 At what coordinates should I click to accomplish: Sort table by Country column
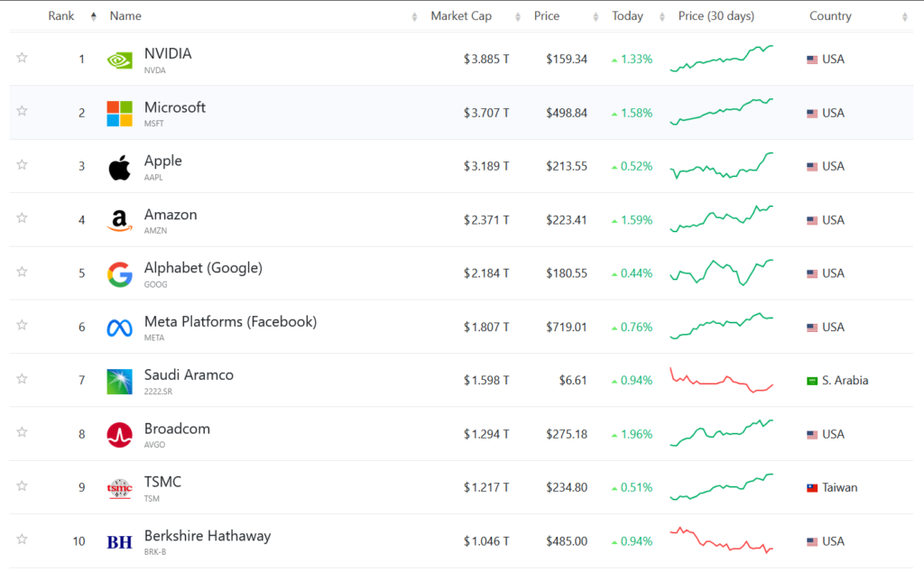pos(830,16)
